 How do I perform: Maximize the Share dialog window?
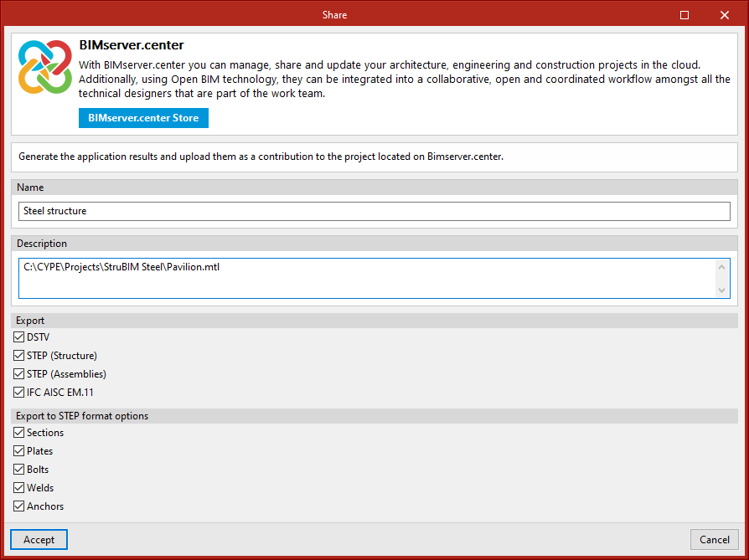click(x=684, y=15)
